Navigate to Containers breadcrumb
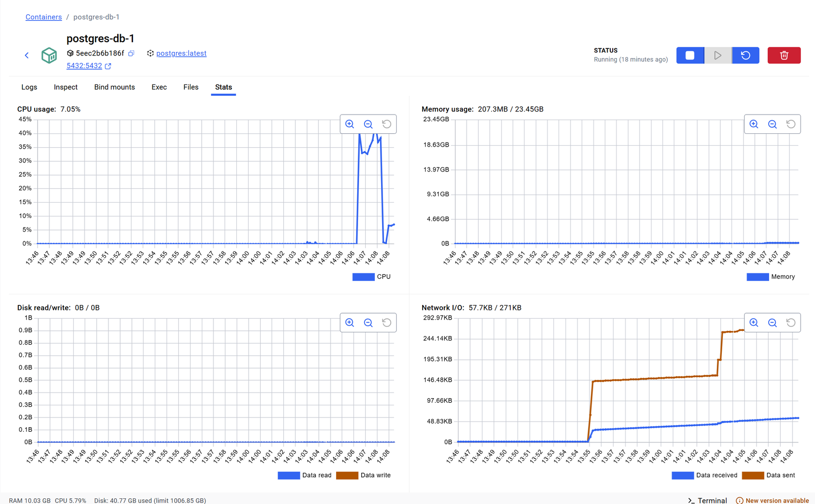815x504 pixels. click(44, 17)
